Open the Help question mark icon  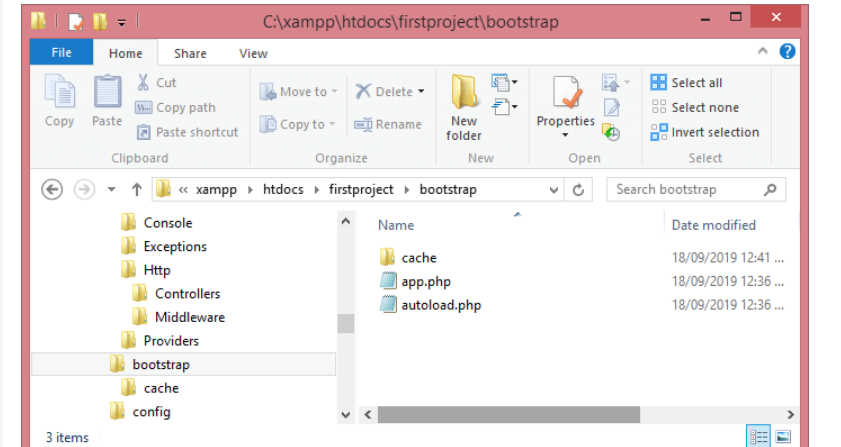click(x=787, y=52)
